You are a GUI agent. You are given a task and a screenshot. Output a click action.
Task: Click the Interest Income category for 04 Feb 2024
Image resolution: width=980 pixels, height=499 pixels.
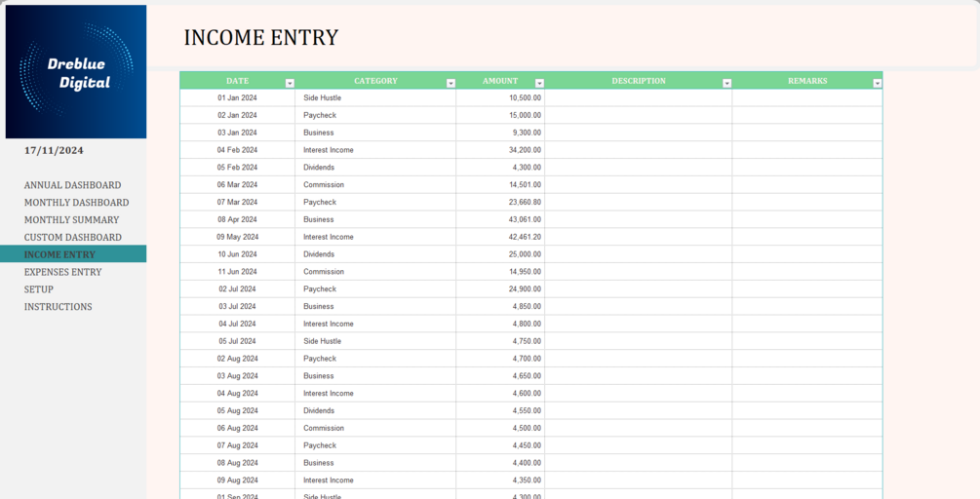pos(375,150)
